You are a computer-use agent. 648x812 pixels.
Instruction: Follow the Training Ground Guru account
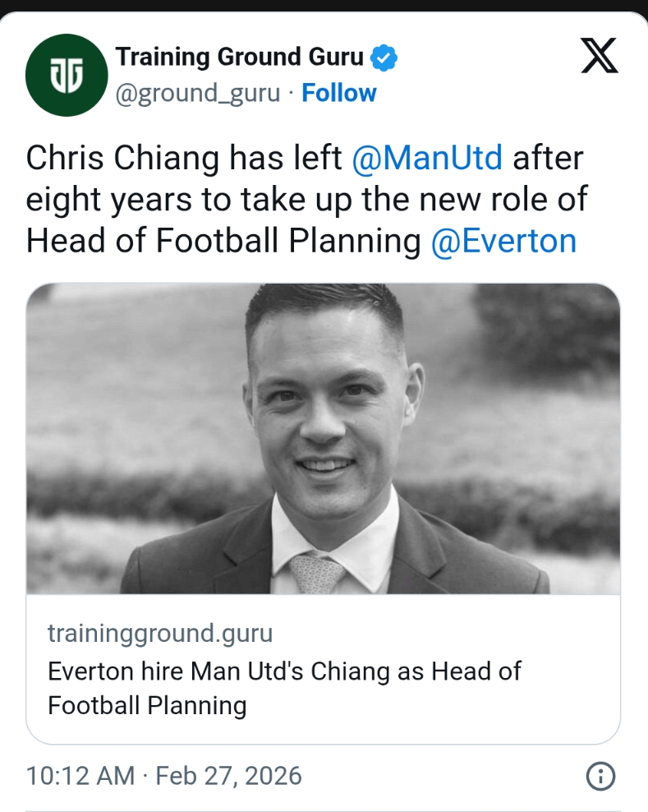point(338,93)
